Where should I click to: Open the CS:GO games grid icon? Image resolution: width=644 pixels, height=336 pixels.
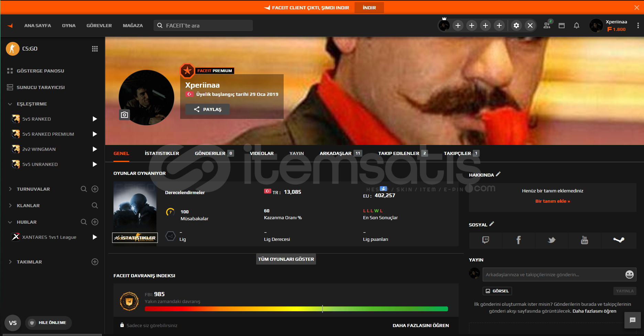coord(95,49)
